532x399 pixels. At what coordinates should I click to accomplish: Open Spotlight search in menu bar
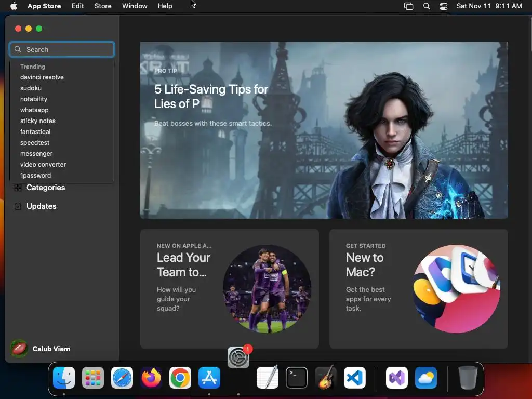click(427, 6)
